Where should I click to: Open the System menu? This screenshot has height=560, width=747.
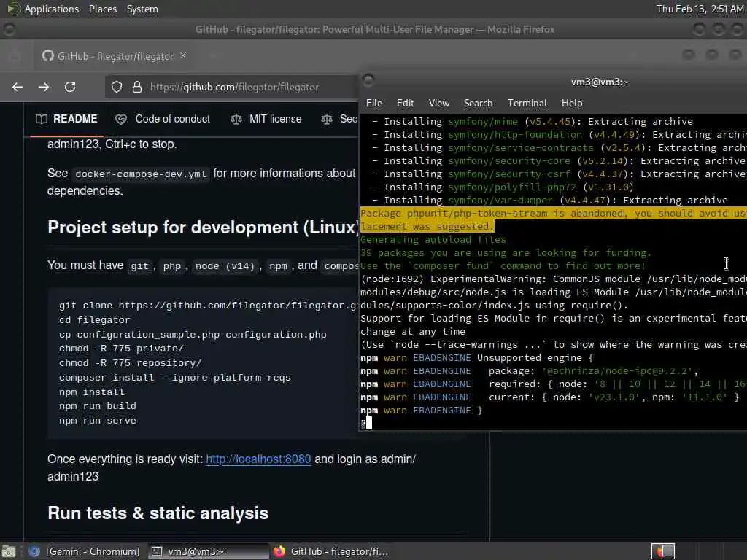coord(142,9)
